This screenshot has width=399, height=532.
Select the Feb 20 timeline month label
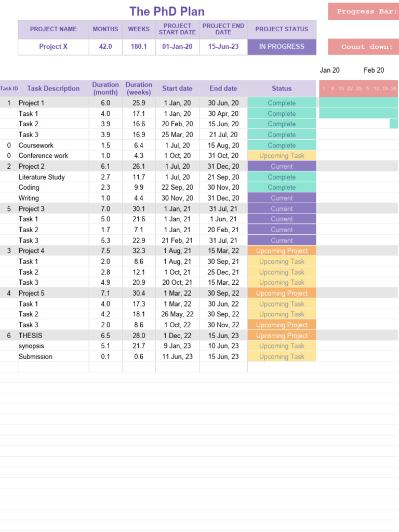(x=374, y=70)
